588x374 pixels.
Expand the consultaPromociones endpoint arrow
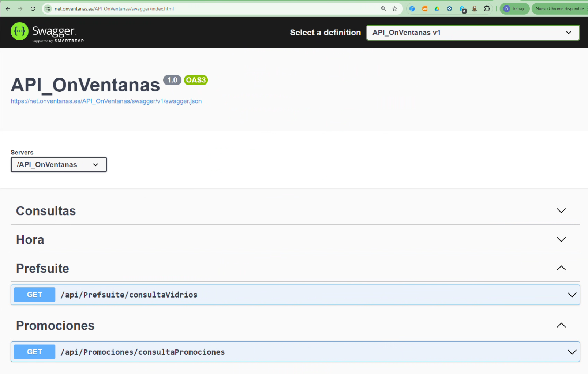point(572,352)
